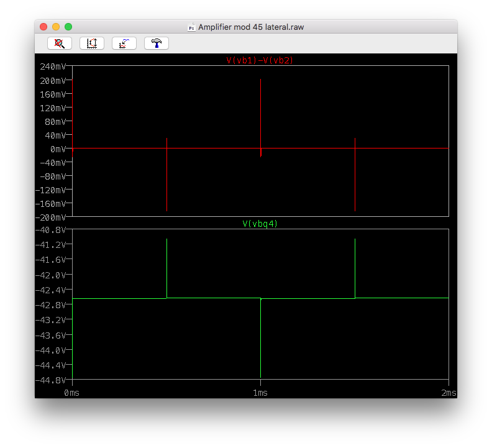Click the -200mV axis label of the upper pane
The image size is (492, 448).
pyautogui.click(x=50, y=217)
